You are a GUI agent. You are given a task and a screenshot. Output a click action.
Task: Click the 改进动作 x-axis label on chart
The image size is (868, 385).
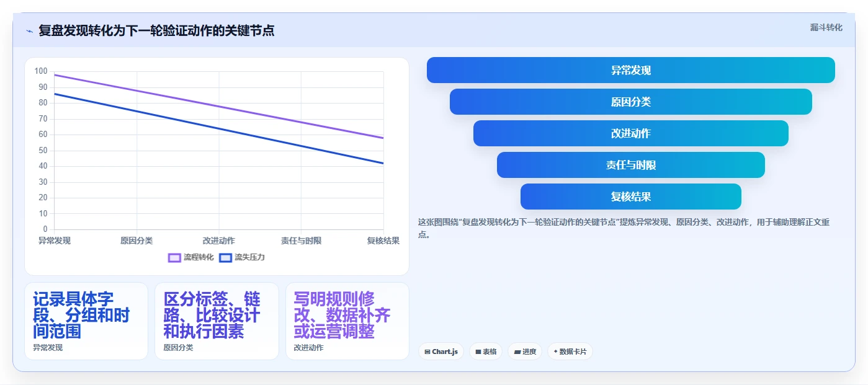tap(219, 241)
